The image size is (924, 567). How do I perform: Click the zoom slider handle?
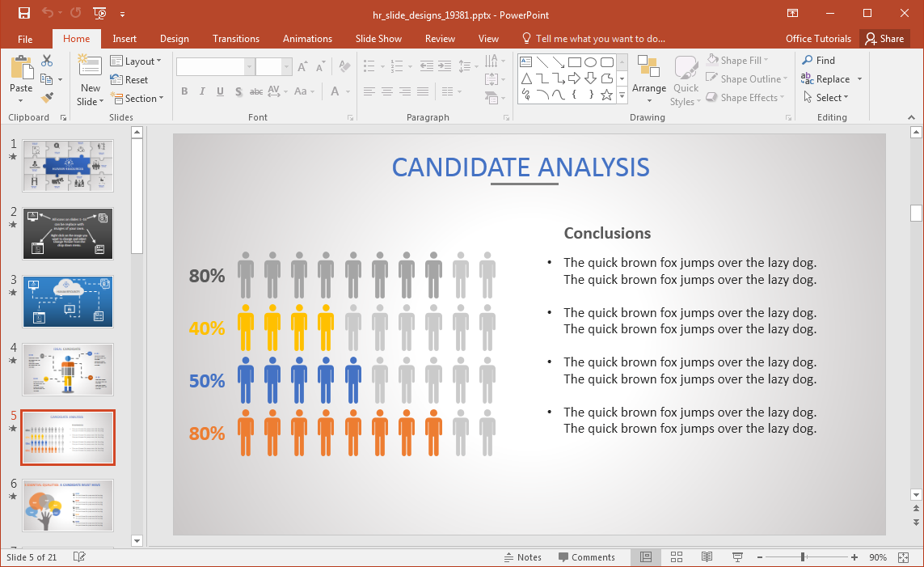tap(803, 557)
